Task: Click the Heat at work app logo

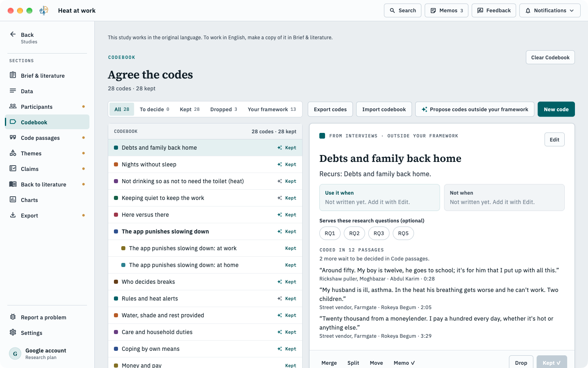Action: coord(44,11)
